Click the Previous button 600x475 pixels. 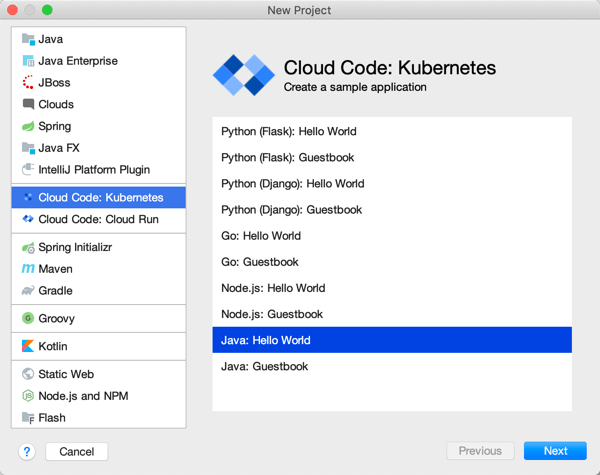480,451
